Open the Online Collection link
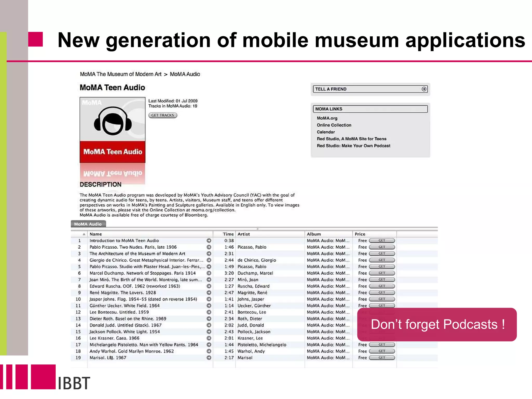 334,125
